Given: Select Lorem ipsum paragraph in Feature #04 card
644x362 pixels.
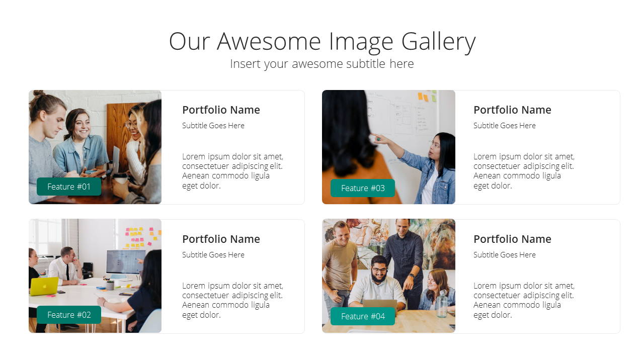Looking at the screenshot, I should point(524,300).
